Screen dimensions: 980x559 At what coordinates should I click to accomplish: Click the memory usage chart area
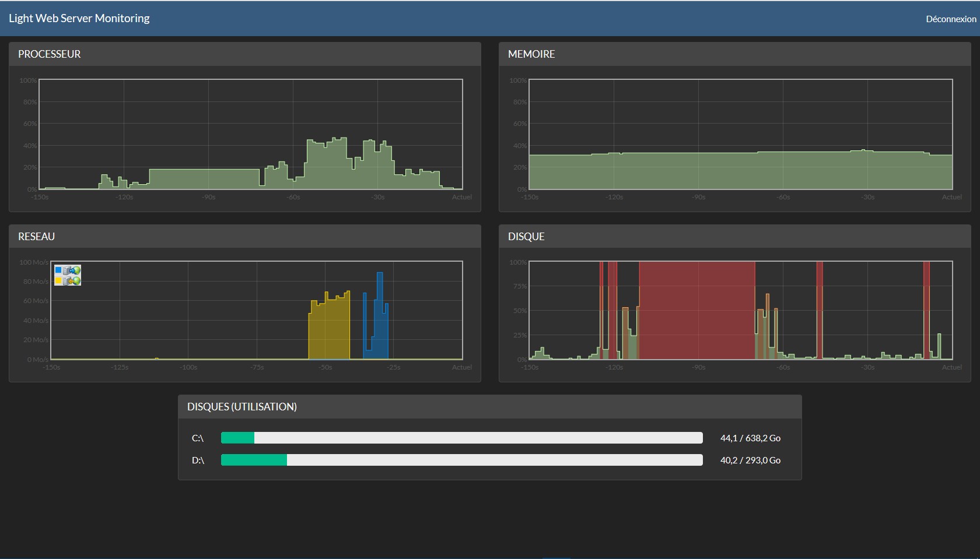pos(741,134)
